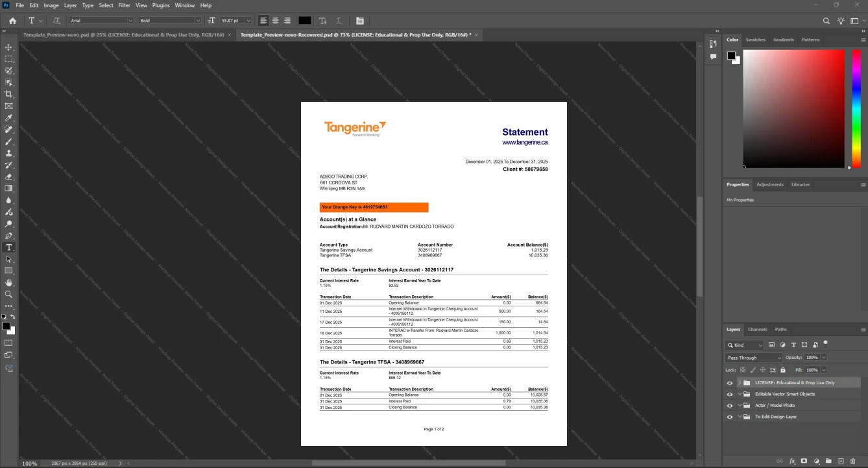Switch to the Channels tab
The image size is (868, 468).
pyautogui.click(x=757, y=329)
